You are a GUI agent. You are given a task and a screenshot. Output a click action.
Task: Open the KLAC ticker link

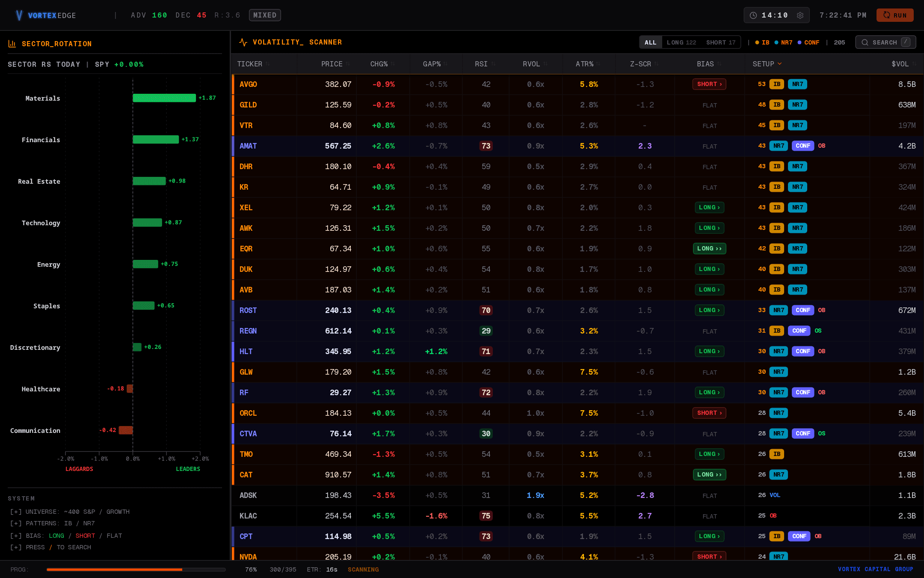point(248,516)
